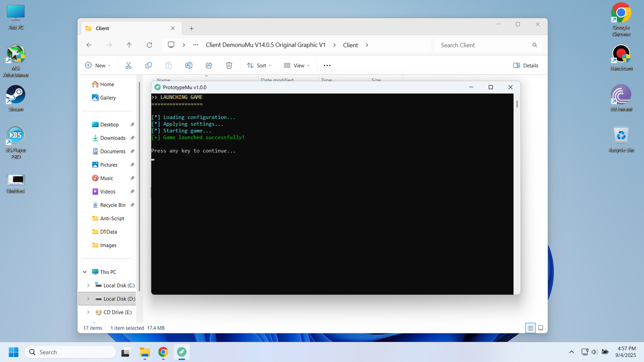Open the MSI Afterburner desktop shortcut
The width and height of the screenshot is (644, 362).
coord(16,61)
